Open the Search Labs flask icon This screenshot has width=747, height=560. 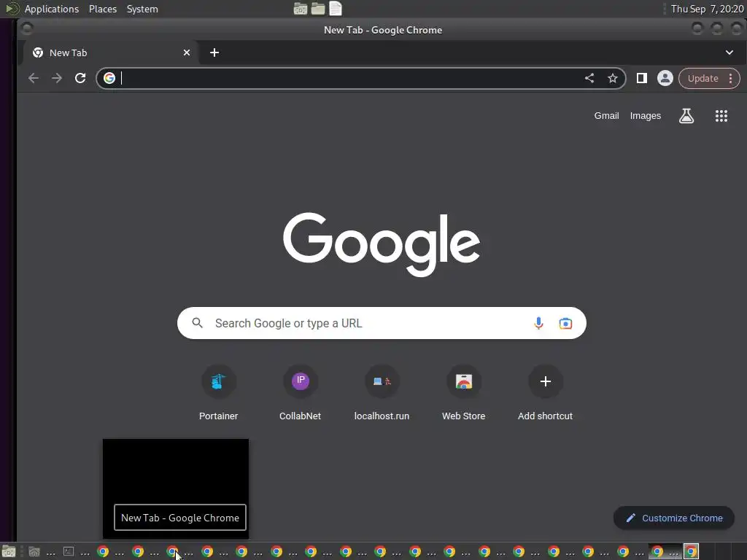[x=686, y=116]
